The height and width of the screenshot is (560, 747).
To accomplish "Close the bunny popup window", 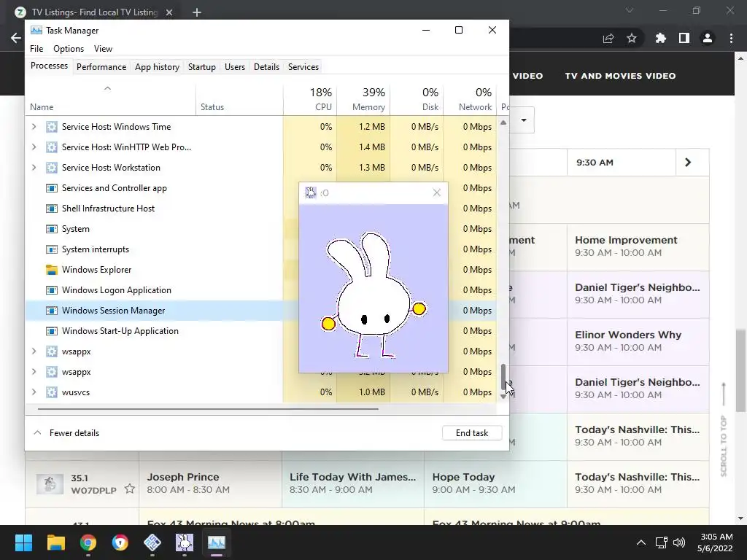I will (x=436, y=192).
